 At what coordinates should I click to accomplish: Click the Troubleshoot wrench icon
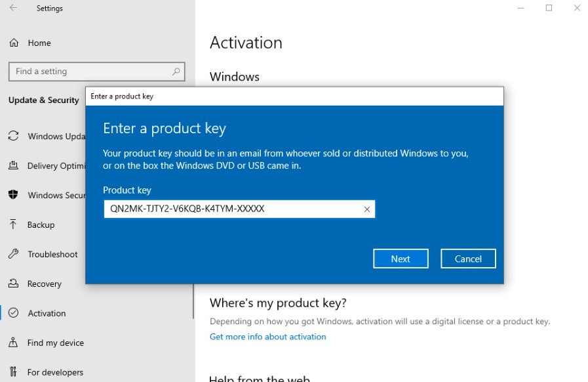14,254
